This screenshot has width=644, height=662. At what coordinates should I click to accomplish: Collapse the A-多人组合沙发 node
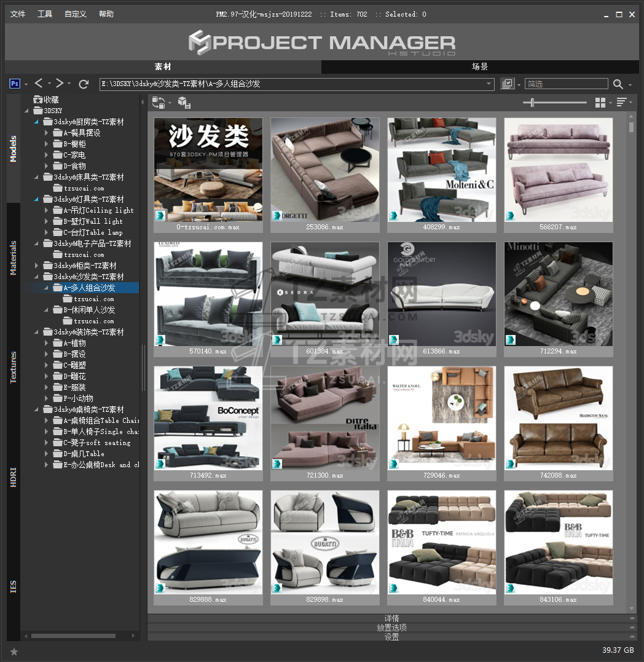click(x=47, y=288)
